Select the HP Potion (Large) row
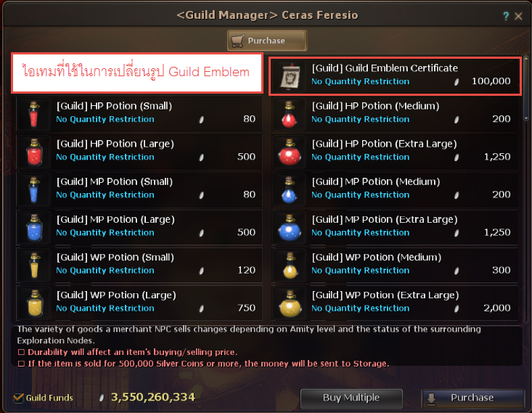 tap(139, 152)
